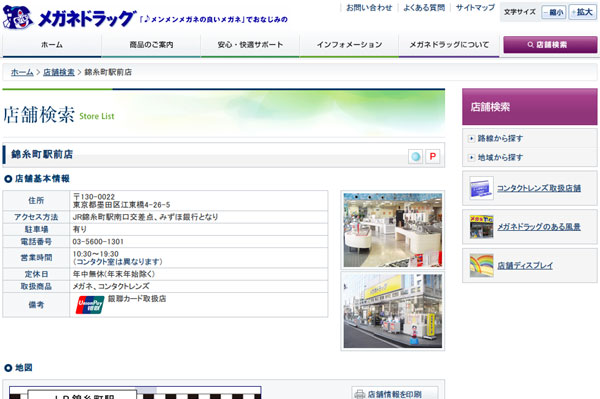
Task: Click the 錦糸町駅前店 store heading
Action: click(42, 155)
